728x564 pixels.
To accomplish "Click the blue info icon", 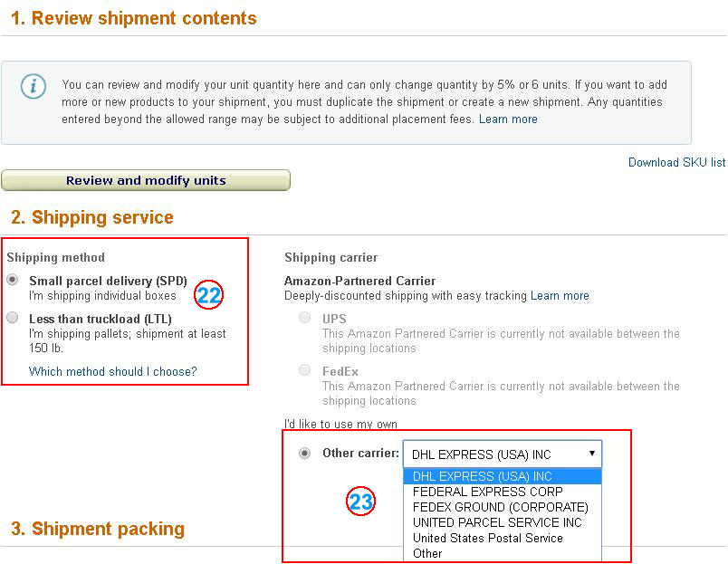I will (x=34, y=86).
